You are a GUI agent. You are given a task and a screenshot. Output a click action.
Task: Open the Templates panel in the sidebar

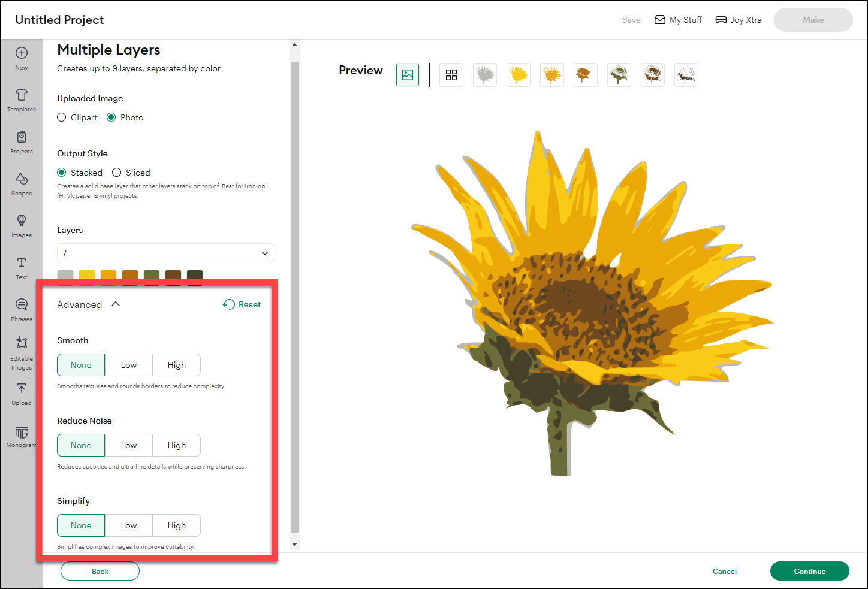(x=22, y=99)
